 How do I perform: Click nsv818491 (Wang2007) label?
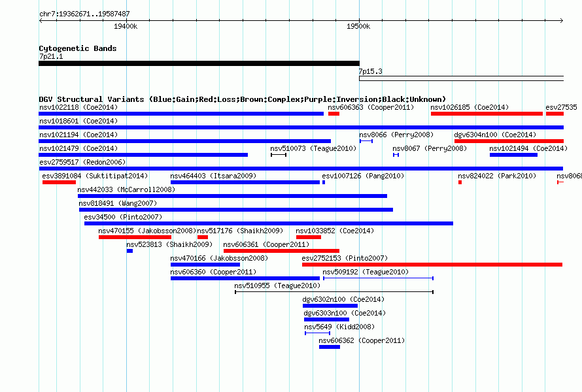tap(118, 203)
